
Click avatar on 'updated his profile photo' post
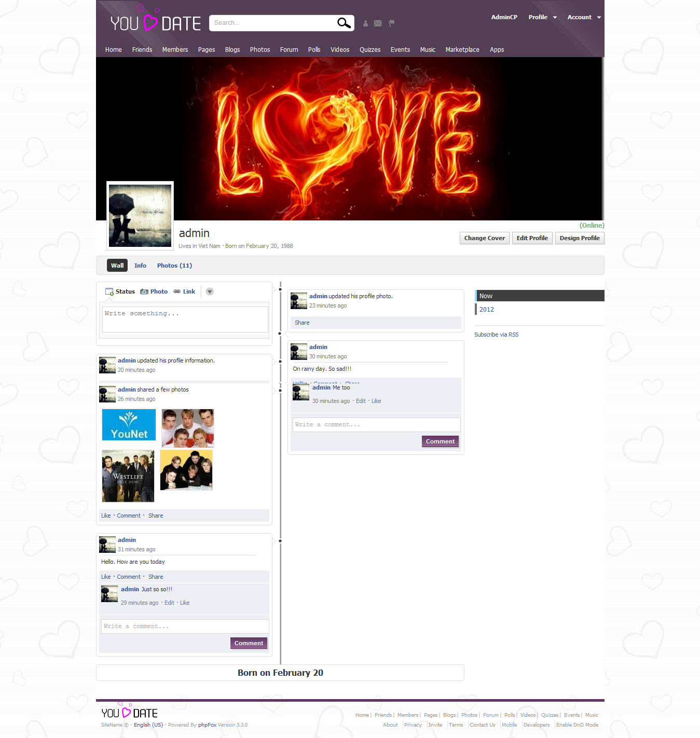(299, 301)
